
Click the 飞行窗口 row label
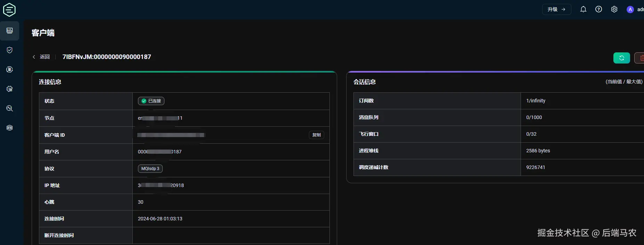pyautogui.click(x=369, y=134)
